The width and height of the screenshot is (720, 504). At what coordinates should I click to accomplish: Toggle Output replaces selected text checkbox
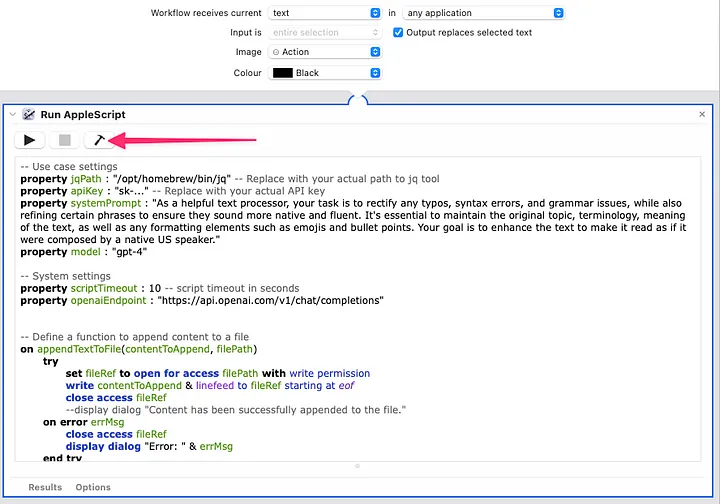tap(398, 32)
